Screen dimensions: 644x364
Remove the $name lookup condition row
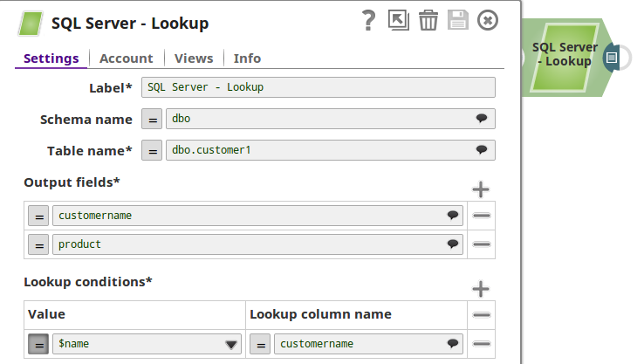(482, 343)
